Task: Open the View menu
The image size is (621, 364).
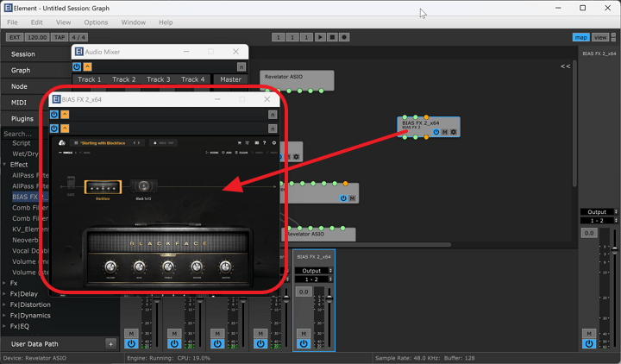Action: (63, 22)
